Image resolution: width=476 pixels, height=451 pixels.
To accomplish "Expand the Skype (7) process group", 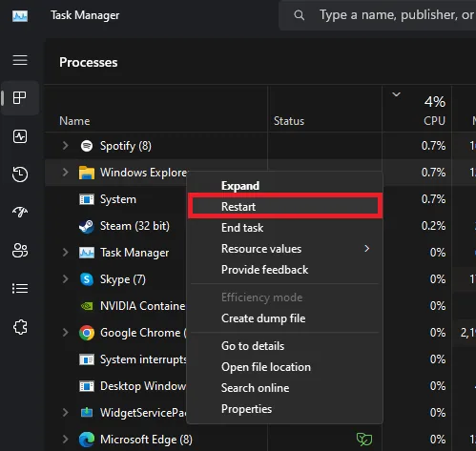I will click(65, 279).
